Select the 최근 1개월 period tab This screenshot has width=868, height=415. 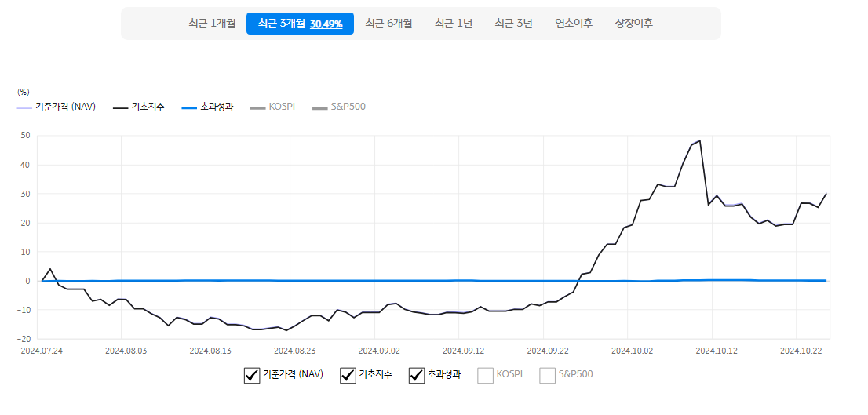(x=212, y=24)
